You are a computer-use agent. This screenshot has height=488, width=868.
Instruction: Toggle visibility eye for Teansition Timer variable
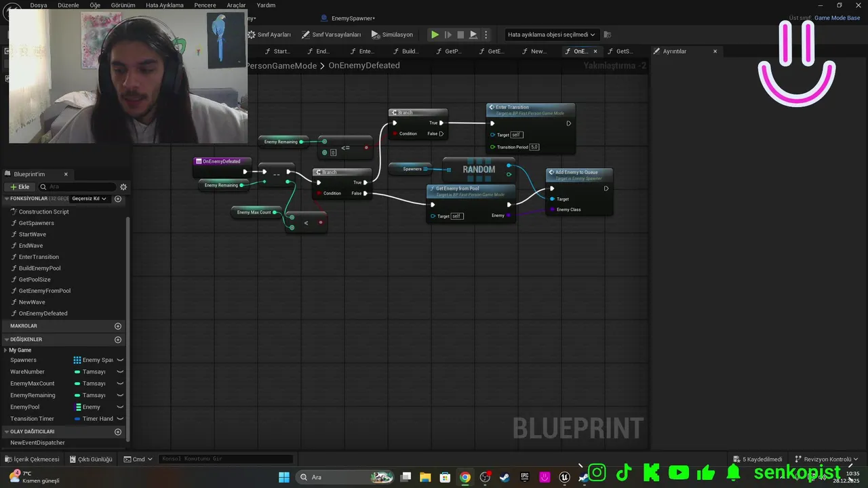tap(120, 419)
